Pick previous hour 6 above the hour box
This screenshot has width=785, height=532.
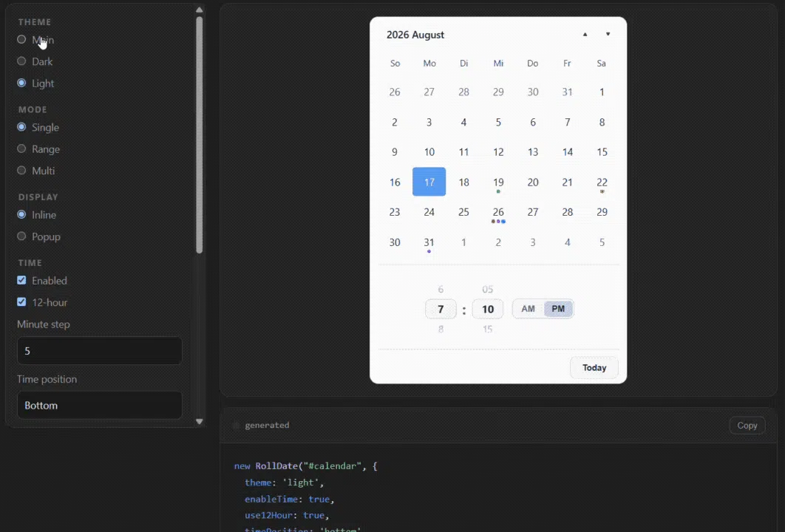tap(441, 289)
